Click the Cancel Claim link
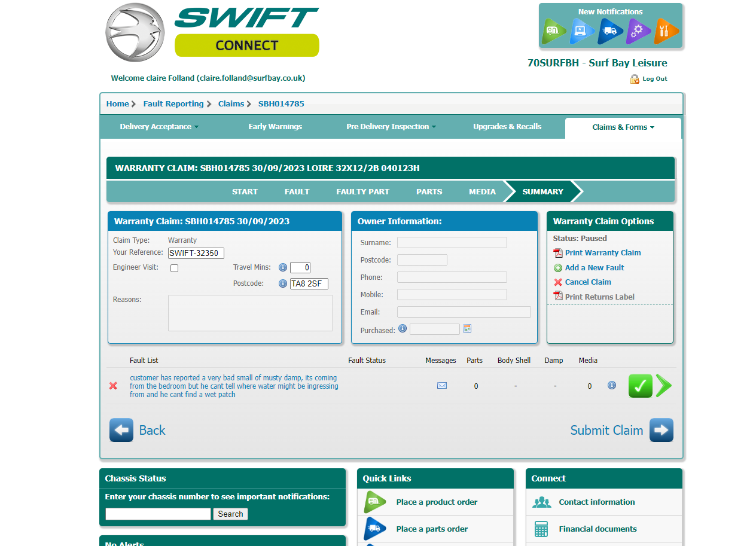The height and width of the screenshot is (546, 756). 588,282
